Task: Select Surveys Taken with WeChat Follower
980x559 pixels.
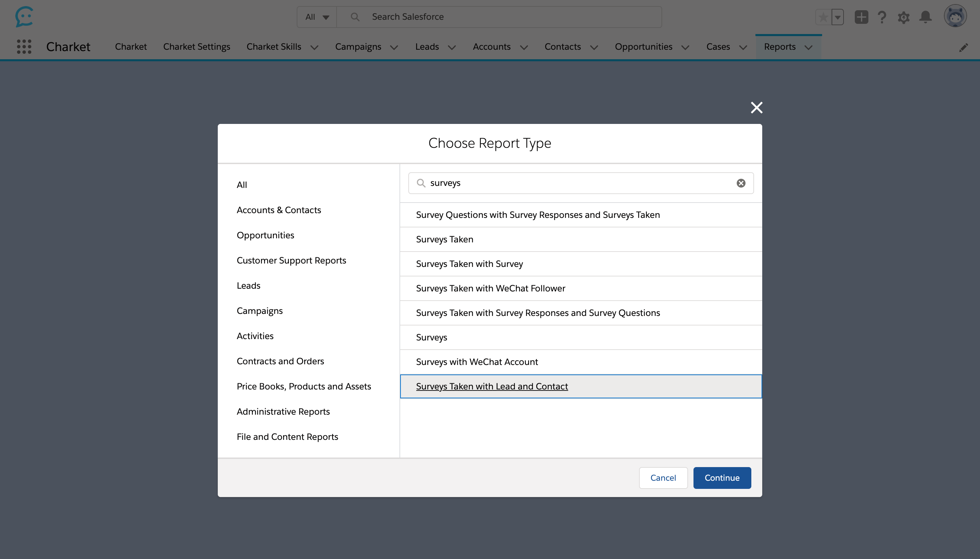Action: tap(490, 288)
